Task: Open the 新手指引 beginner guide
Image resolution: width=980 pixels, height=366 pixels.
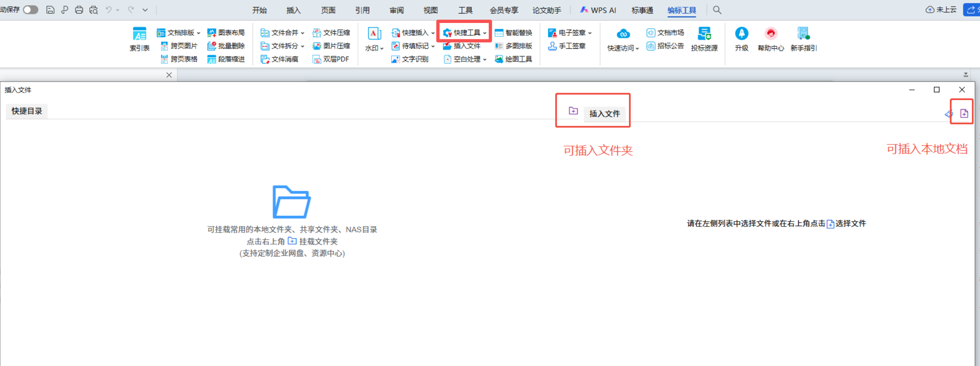Action: click(x=803, y=39)
